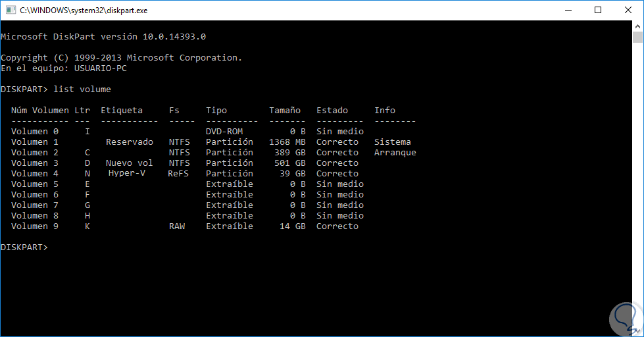Click 'Volumen 4' row label
The width and height of the screenshot is (644, 337).
[34, 173]
